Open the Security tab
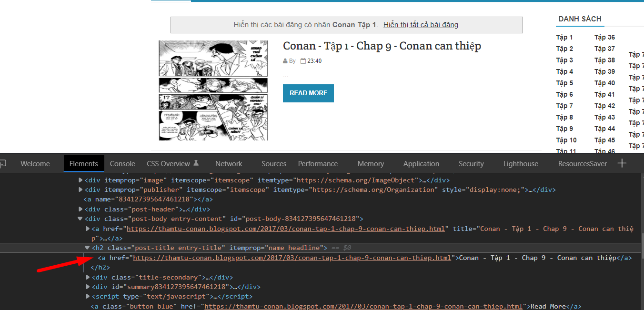The height and width of the screenshot is (310, 644). tap(471, 163)
